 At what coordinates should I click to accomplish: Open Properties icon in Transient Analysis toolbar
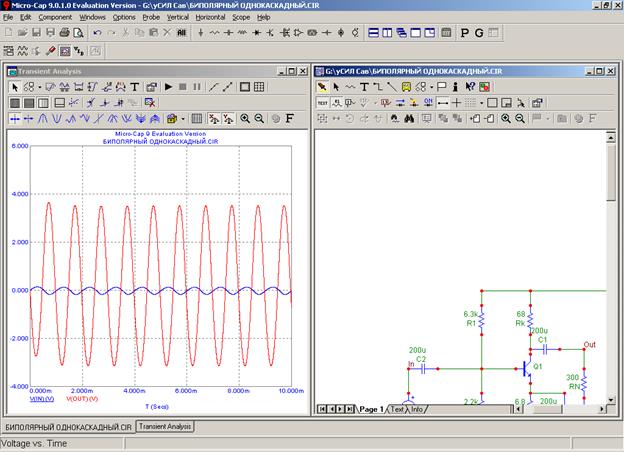152,87
